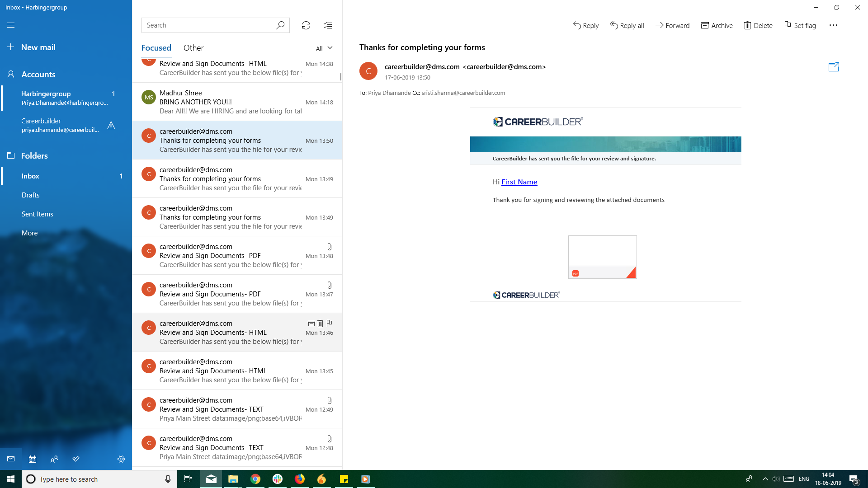This screenshot has height=488, width=868.
Task: Open the Sent Items folder
Action: click(66, 214)
